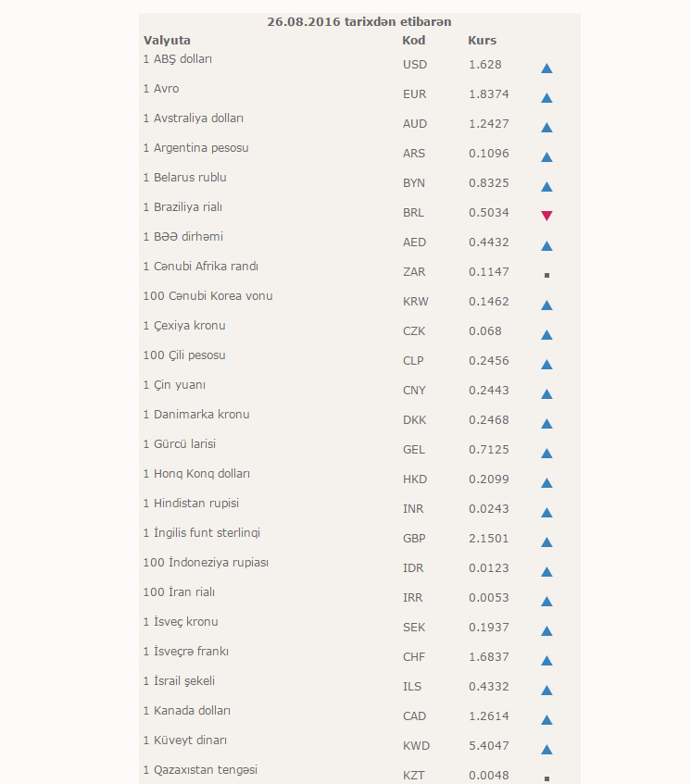This screenshot has width=691, height=784.
Task: Click the up arrow in the KWD row
Action: pos(547,750)
